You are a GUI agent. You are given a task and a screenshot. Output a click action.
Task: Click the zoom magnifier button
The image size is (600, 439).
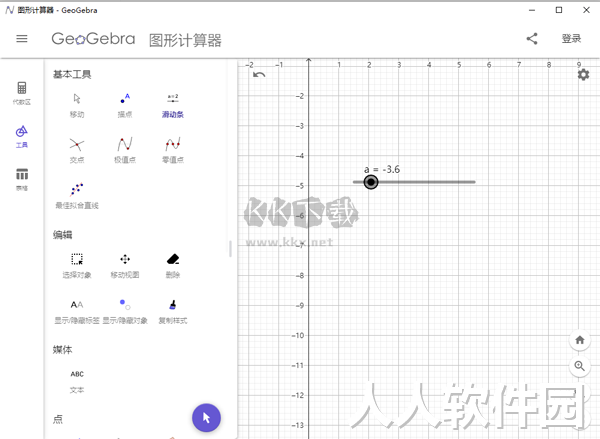pyautogui.click(x=580, y=366)
